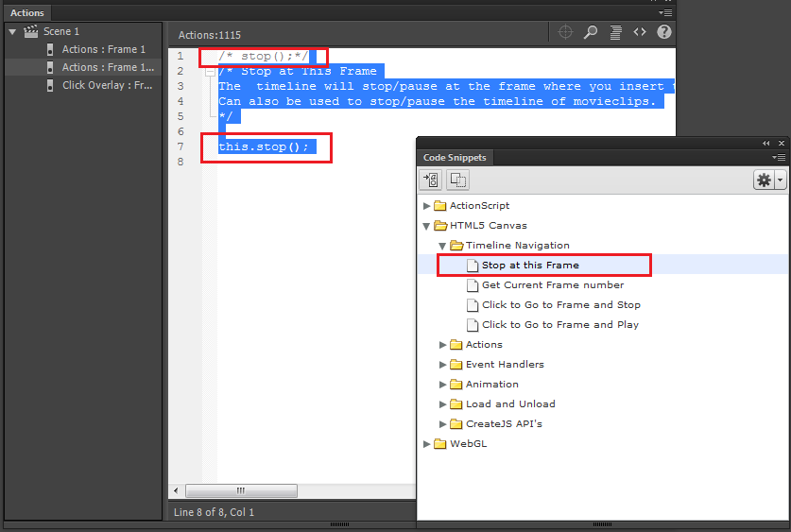
Task: Expand the WebGL folder
Action: tap(427, 444)
